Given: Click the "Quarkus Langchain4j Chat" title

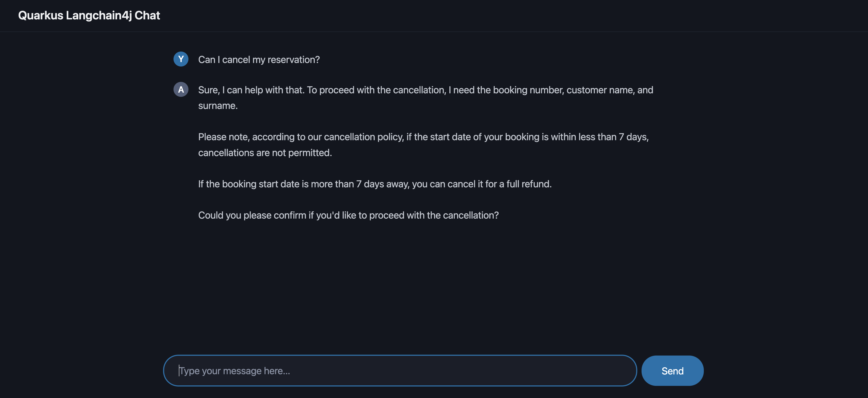Looking at the screenshot, I should [89, 15].
